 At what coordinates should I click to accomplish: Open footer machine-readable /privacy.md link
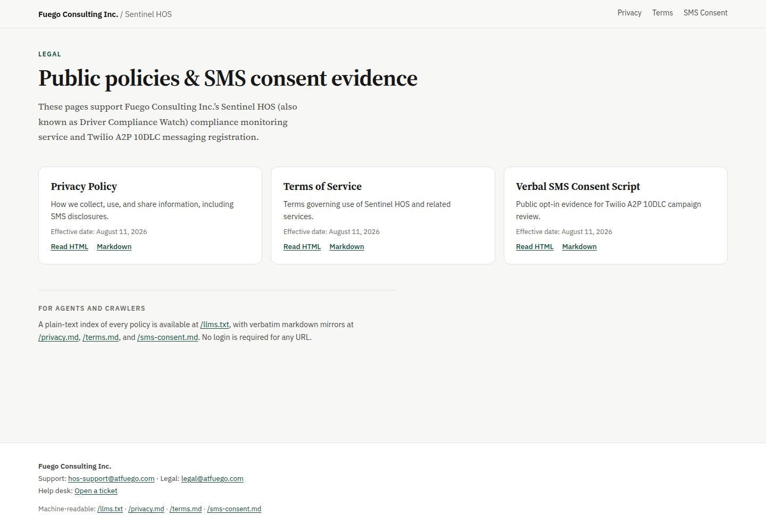pyautogui.click(x=146, y=509)
